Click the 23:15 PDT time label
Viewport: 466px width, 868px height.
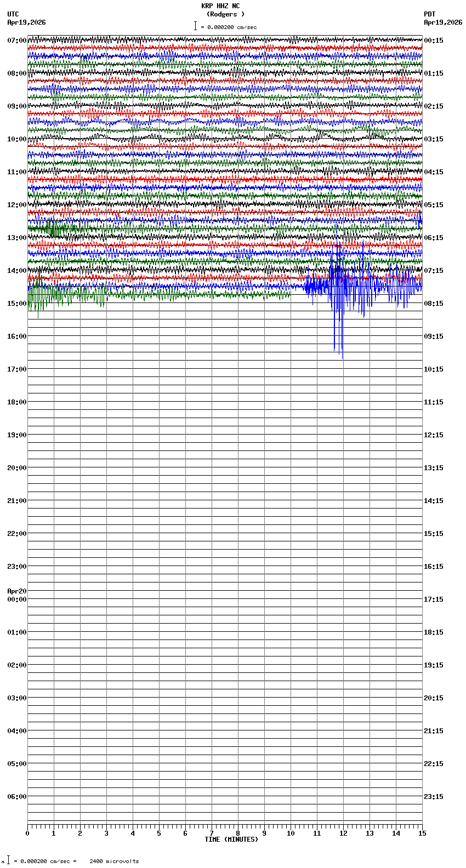click(434, 797)
